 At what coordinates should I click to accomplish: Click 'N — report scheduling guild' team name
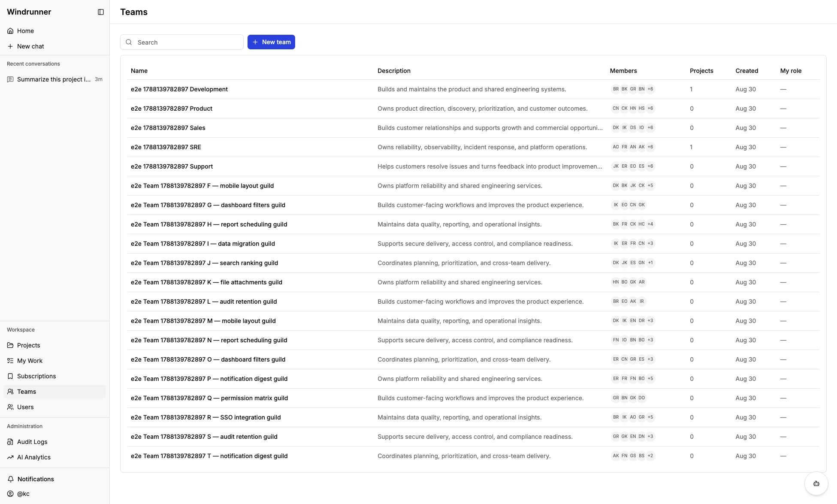209,340
